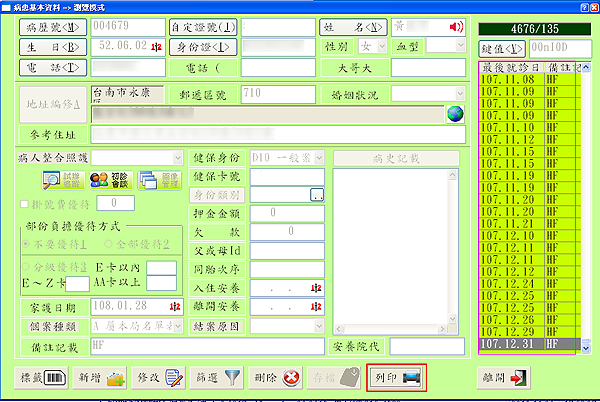Open the 篩選 filter funnel button

218,378
